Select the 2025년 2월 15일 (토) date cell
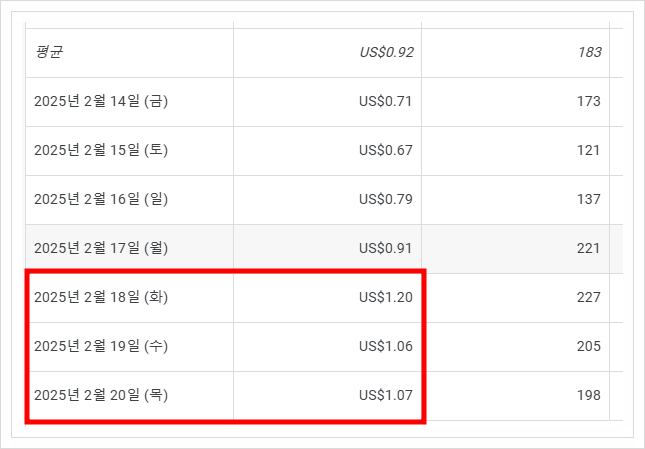The height and width of the screenshot is (449, 645). click(x=101, y=150)
